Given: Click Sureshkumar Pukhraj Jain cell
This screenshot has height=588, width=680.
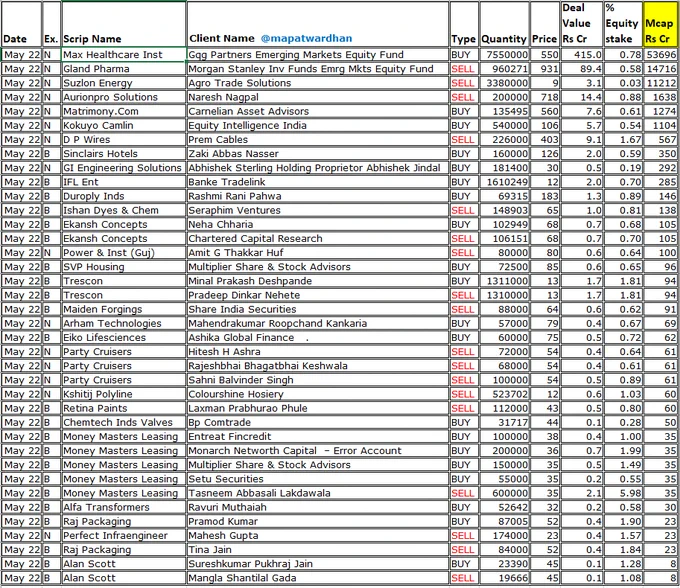Looking at the screenshot, I should (x=318, y=564).
